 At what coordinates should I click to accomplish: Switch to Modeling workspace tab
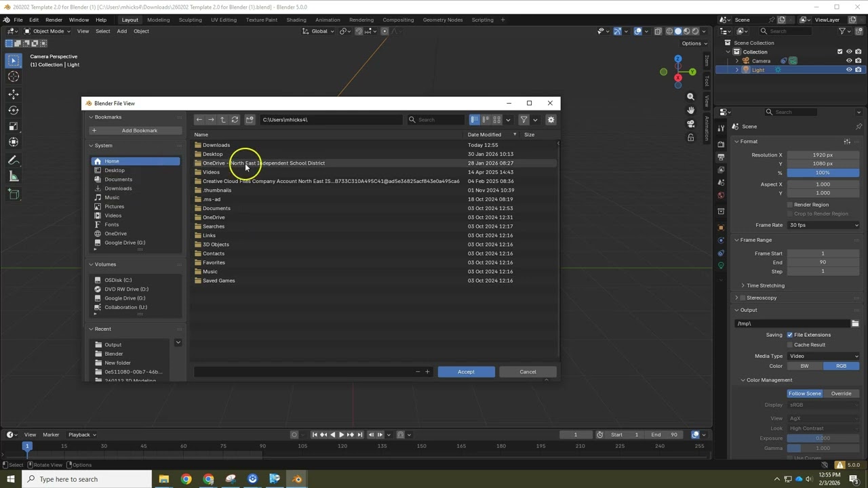coord(159,20)
